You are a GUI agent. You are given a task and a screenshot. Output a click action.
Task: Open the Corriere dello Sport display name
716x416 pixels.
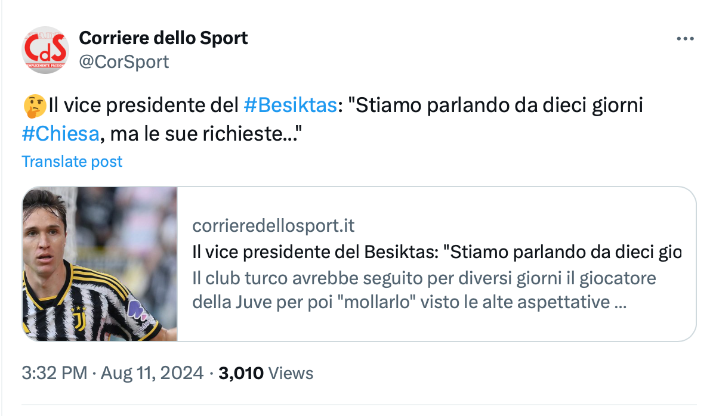pos(163,38)
